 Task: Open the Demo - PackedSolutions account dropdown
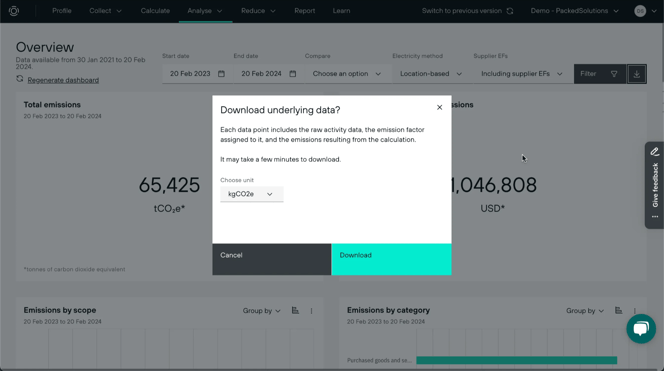coord(575,11)
